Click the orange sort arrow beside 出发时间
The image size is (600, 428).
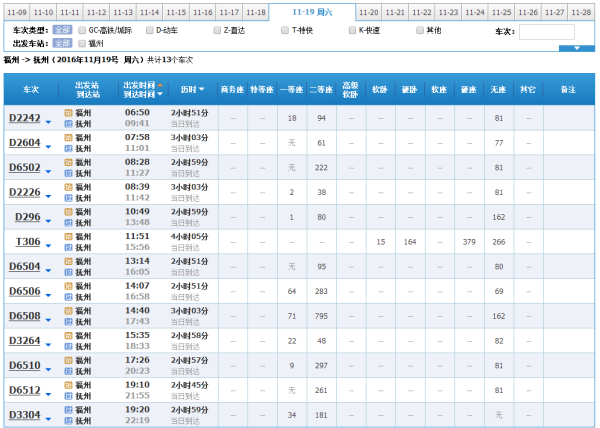point(160,85)
